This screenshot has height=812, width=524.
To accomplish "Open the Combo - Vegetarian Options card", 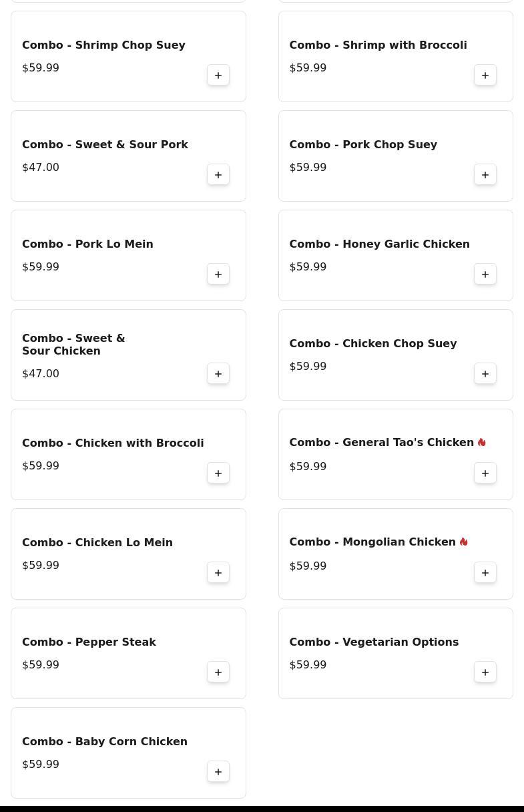I will pos(395,653).
